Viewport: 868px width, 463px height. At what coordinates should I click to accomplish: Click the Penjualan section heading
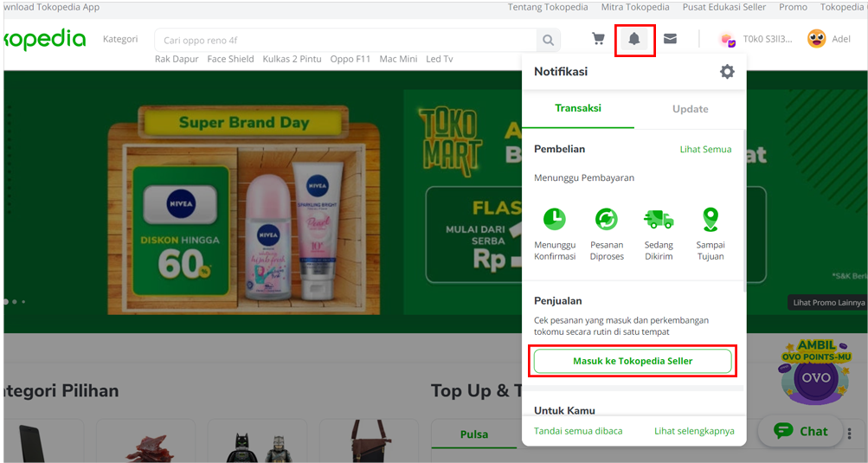[557, 300]
